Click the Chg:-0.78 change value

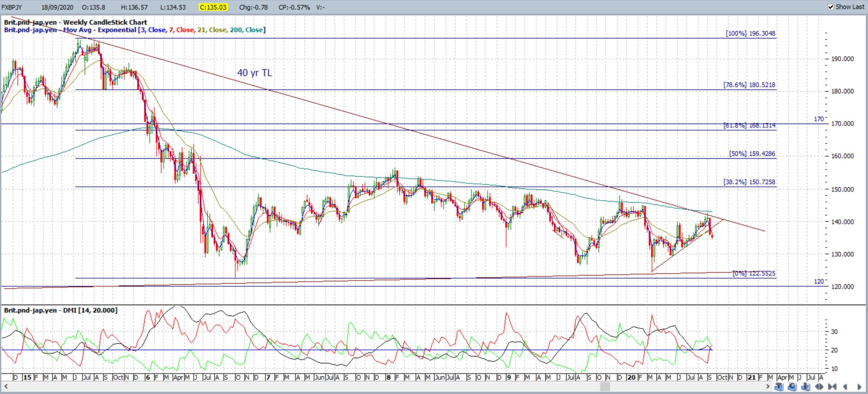pos(253,7)
